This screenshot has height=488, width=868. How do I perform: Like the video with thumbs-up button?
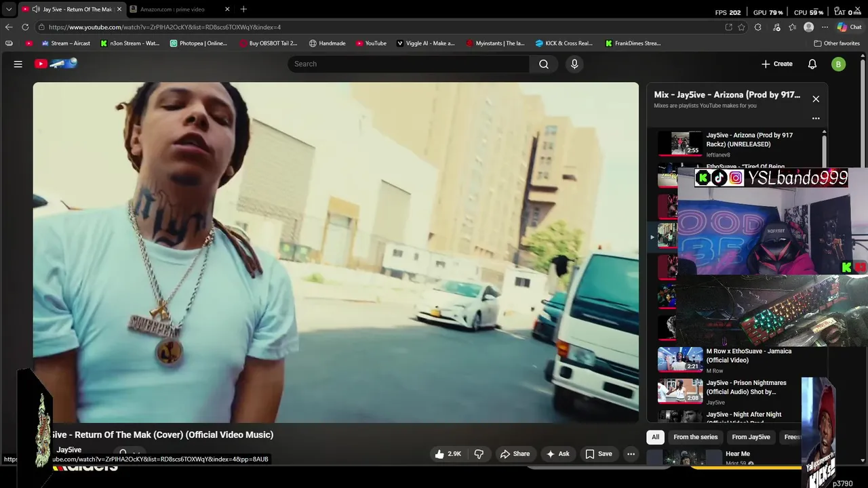(448, 454)
